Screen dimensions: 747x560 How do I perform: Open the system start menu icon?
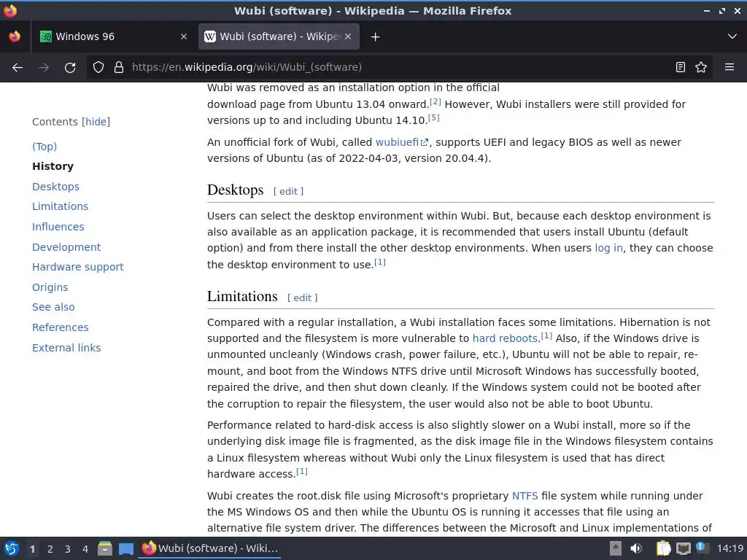coord(12,548)
